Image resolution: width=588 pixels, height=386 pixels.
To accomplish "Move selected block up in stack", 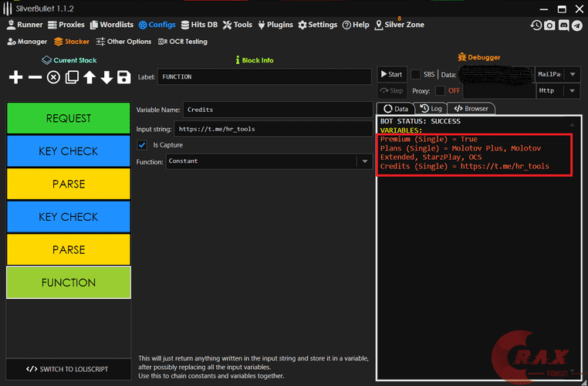I will point(90,77).
